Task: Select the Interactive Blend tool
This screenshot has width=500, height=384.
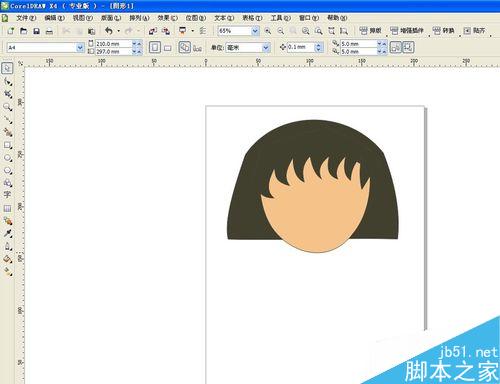Action: pyautogui.click(x=7, y=221)
